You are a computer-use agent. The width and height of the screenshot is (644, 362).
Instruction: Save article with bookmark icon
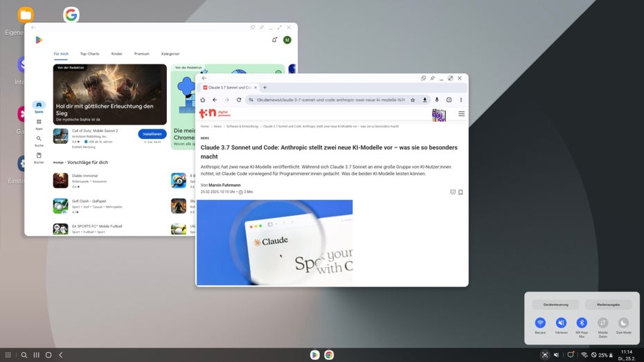[460, 192]
